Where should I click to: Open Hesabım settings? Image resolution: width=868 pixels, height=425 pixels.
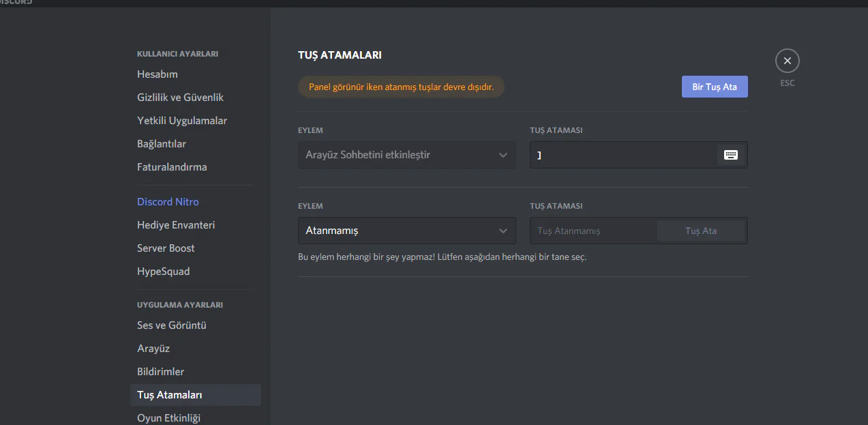click(x=158, y=74)
